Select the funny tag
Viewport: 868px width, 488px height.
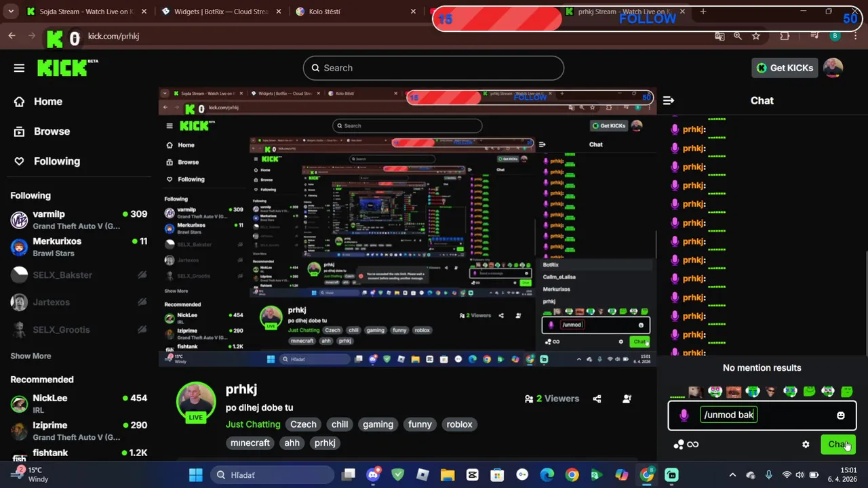420,424
